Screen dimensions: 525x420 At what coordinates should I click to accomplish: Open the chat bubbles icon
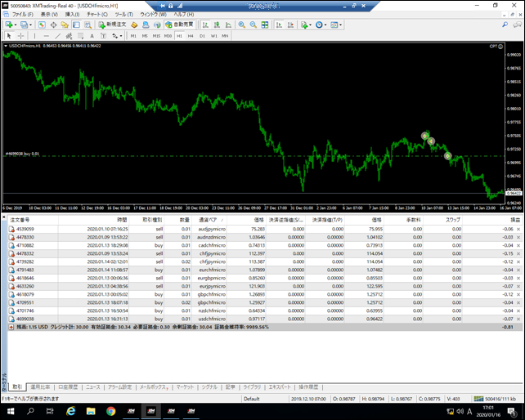[518, 25]
